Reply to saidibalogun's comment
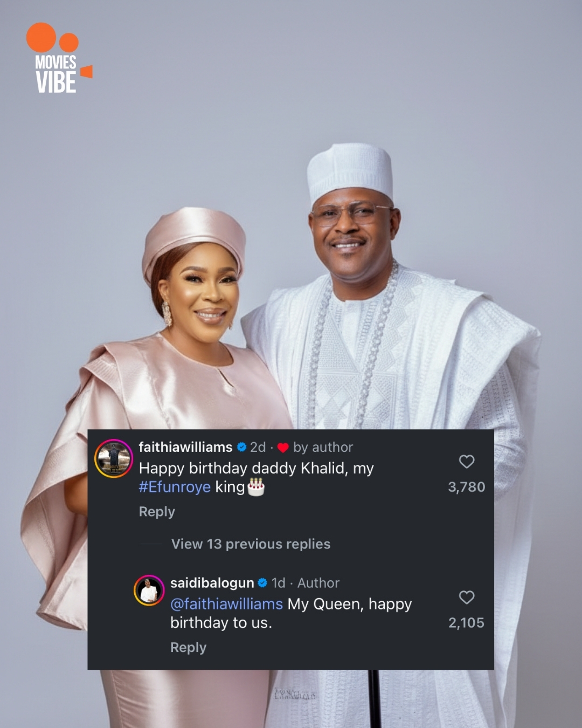Viewport: 582px width, 728px height. [188, 648]
